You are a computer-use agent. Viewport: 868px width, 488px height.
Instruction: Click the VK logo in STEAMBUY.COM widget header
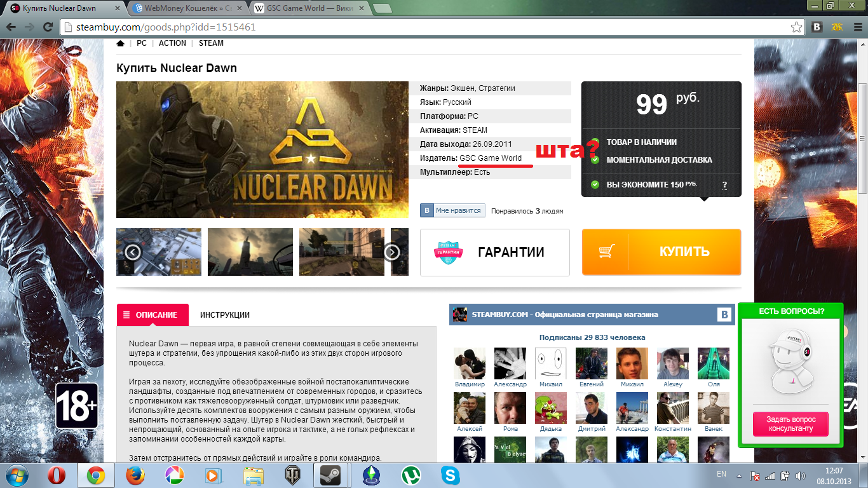coord(724,315)
